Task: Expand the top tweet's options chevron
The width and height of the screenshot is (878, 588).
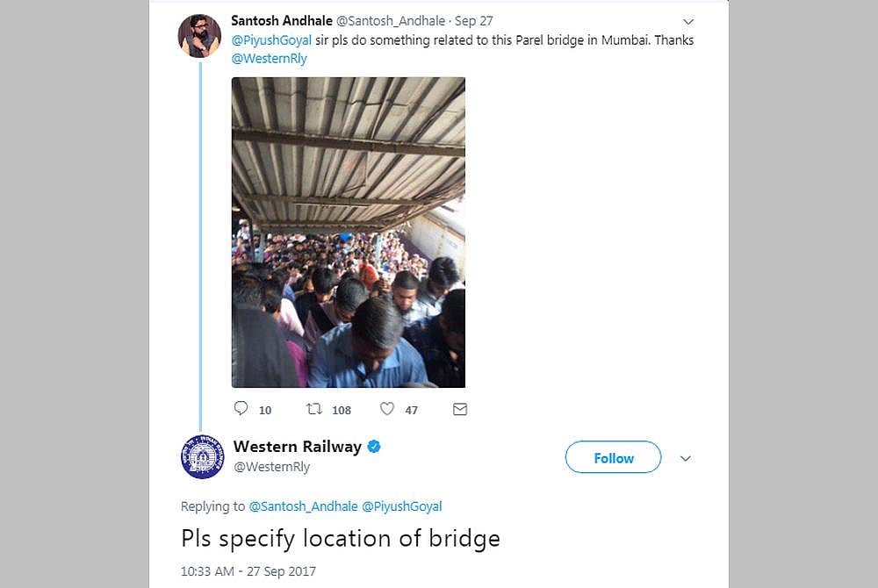Action: [x=688, y=21]
